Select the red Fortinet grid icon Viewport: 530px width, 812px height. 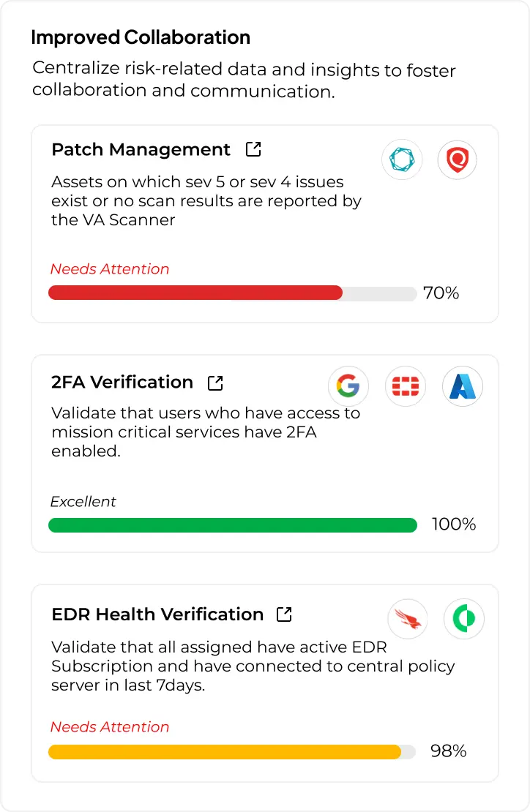405,386
